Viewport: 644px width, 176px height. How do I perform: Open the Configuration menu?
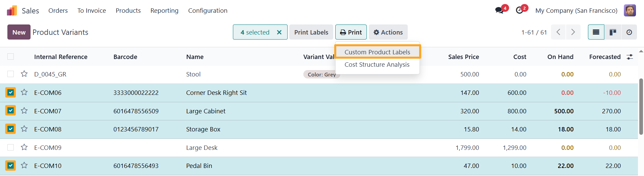[208, 10]
